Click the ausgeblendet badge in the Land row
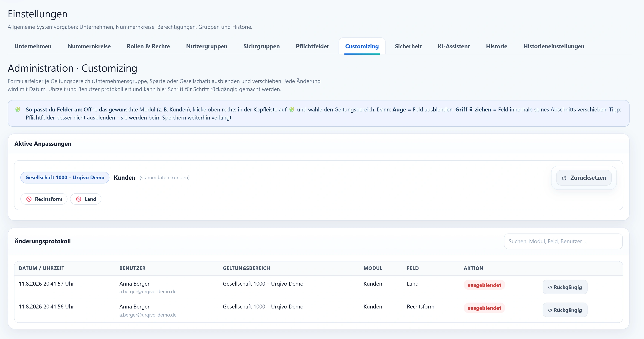This screenshot has width=644, height=339. [x=484, y=285]
